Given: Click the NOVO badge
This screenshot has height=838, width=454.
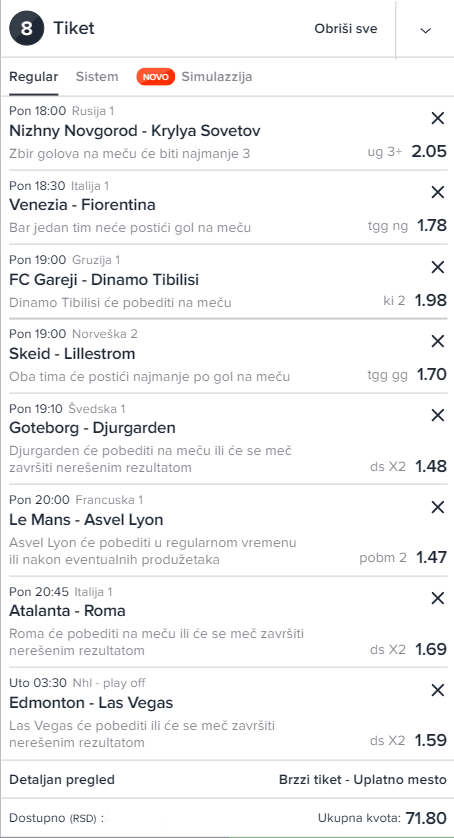Looking at the screenshot, I should pos(156,77).
